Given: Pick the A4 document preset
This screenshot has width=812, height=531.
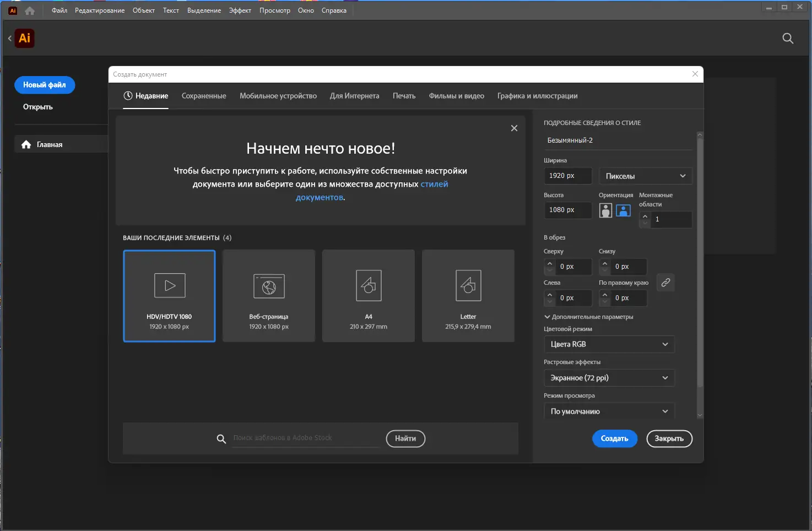Looking at the screenshot, I should pyautogui.click(x=369, y=296).
